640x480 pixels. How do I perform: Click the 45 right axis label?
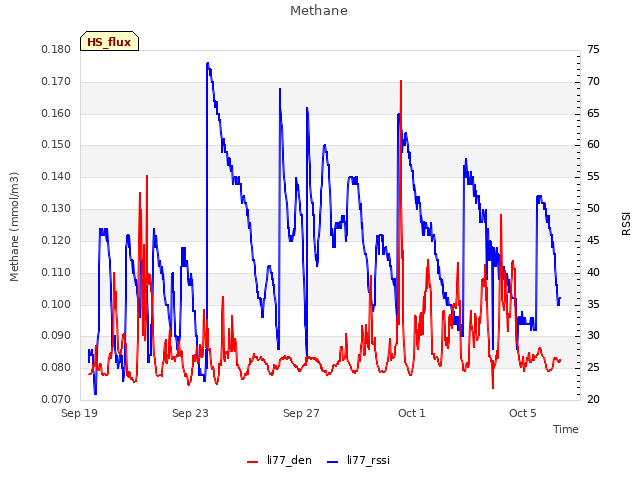(x=593, y=240)
